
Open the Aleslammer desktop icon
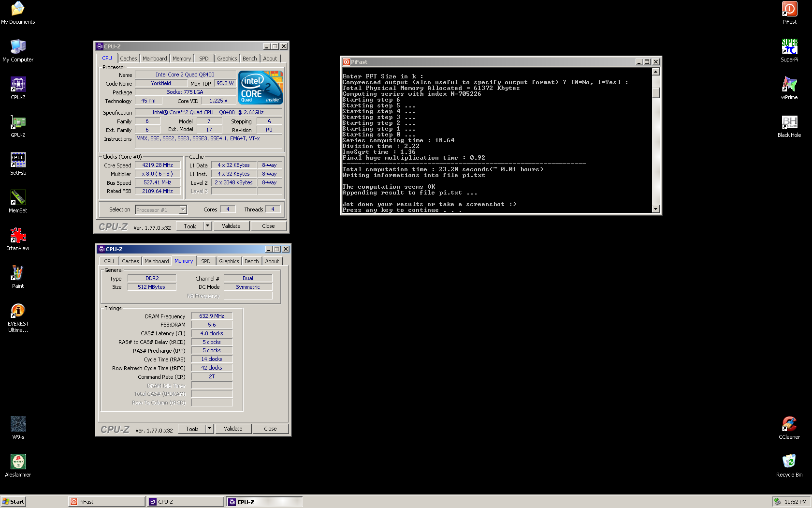pos(18,465)
